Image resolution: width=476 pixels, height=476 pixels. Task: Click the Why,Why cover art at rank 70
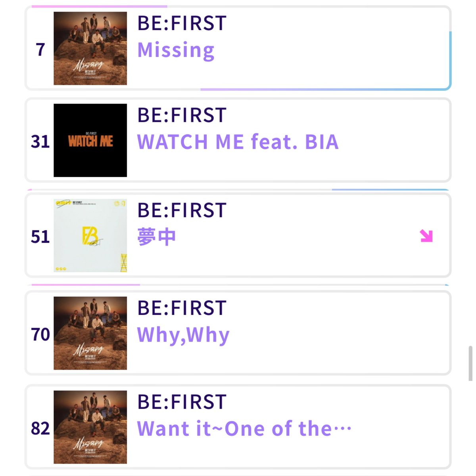pyautogui.click(x=90, y=333)
